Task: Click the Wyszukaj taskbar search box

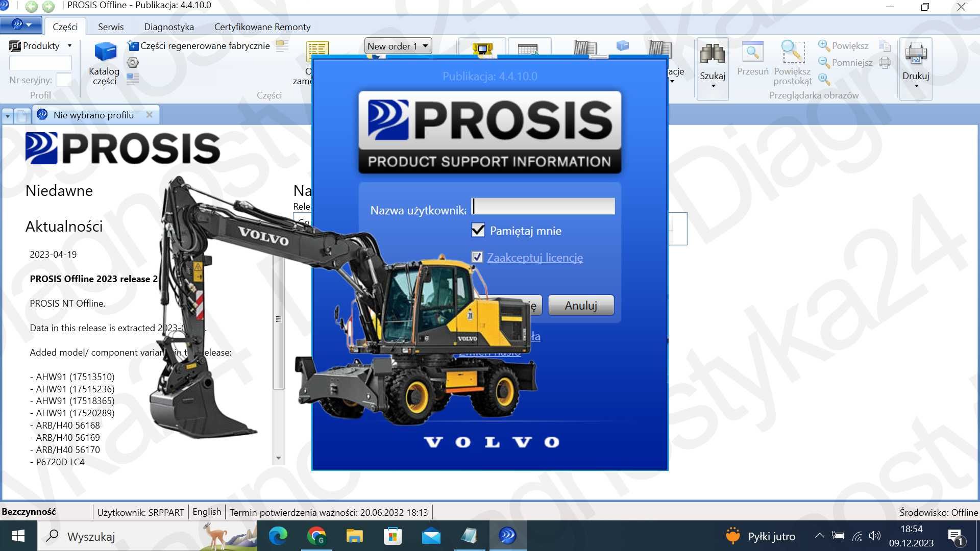Action: [x=148, y=536]
